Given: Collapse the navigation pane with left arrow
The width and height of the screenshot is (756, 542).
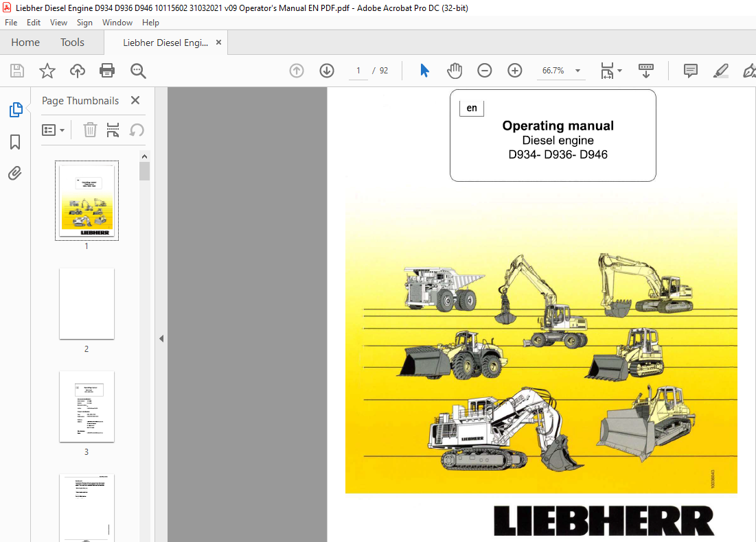Looking at the screenshot, I should pos(161,339).
